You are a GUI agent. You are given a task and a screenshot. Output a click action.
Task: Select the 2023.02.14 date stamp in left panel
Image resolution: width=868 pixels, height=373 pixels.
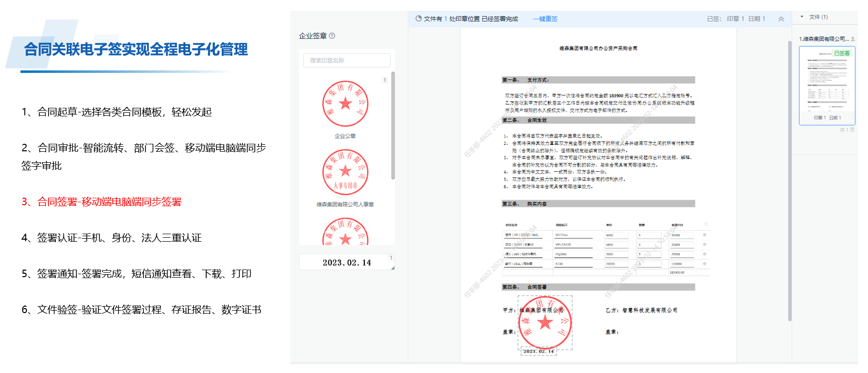coord(347,263)
